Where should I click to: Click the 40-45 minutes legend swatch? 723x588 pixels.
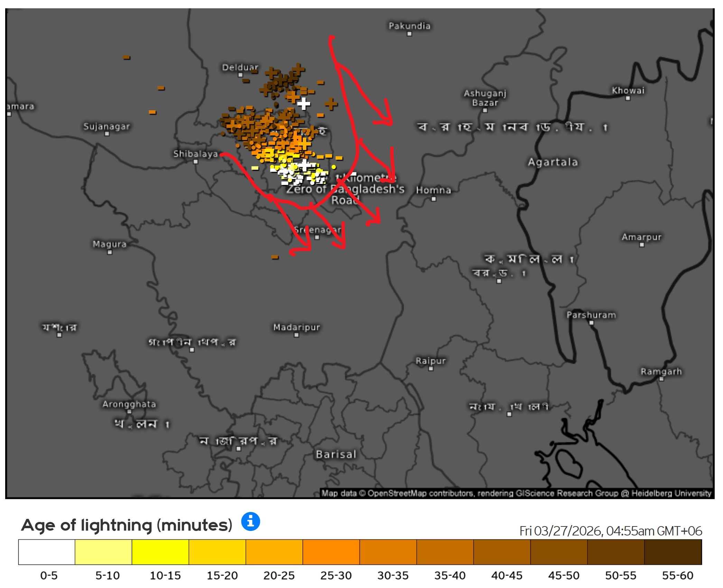[502, 552]
